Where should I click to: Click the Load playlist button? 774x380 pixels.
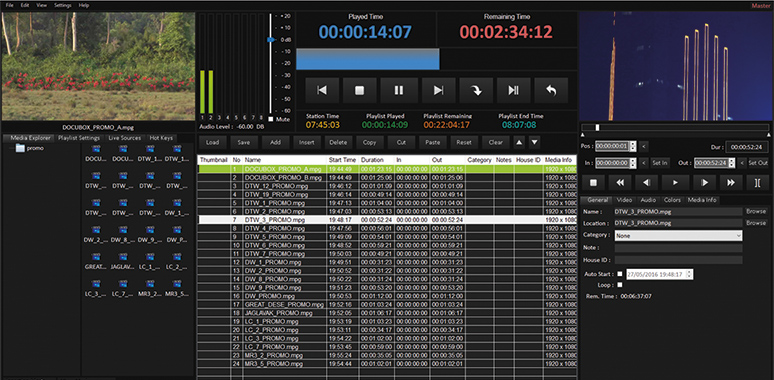(x=213, y=142)
